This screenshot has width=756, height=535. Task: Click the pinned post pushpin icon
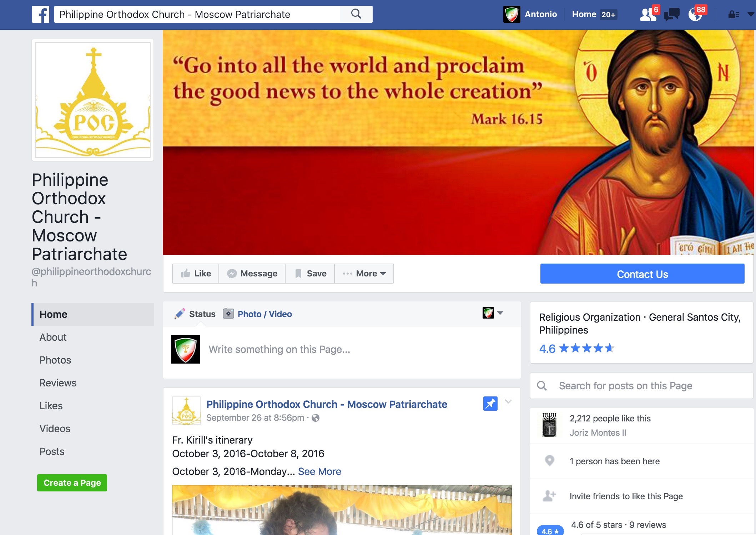(x=490, y=404)
